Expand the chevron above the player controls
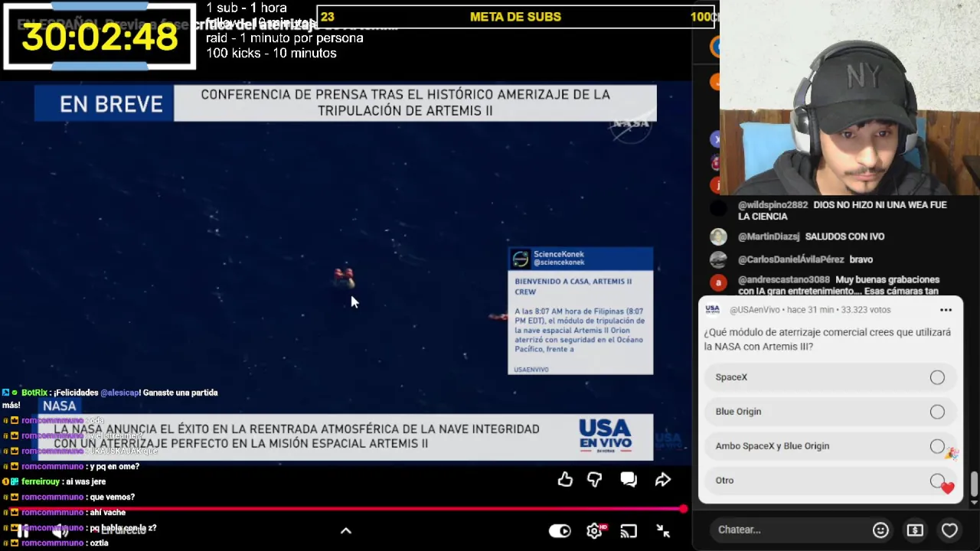Viewport: 980px width, 551px height. pyautogui.click(x=345, y=530)
